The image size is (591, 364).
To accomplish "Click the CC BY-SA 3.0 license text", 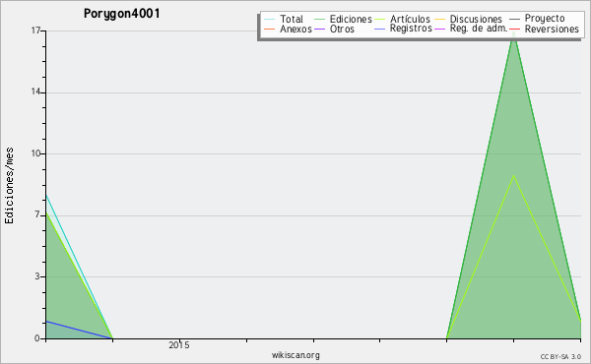I will click(x=560, y=357).
